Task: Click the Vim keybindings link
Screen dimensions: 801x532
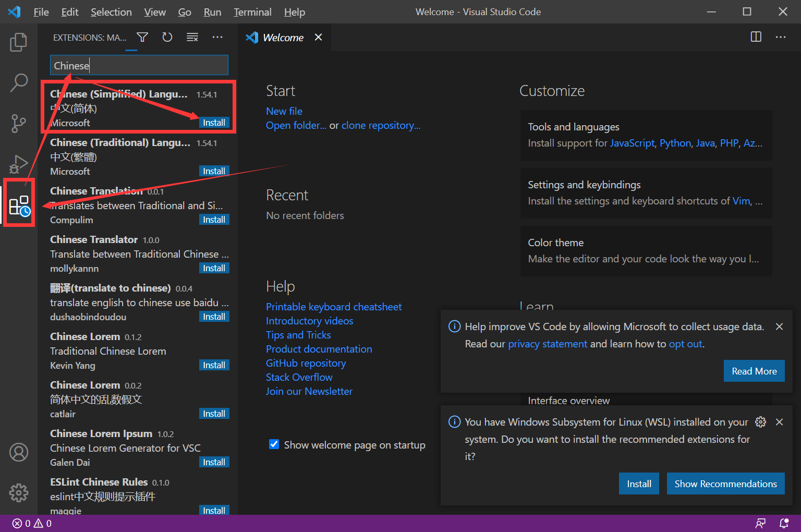Action: click(x=742, y=201)
